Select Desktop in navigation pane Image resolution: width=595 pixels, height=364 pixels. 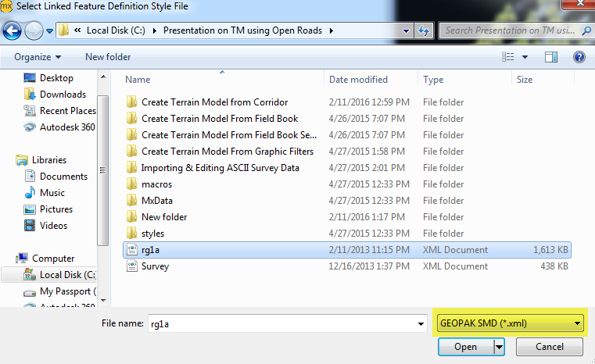pos(56,78)
